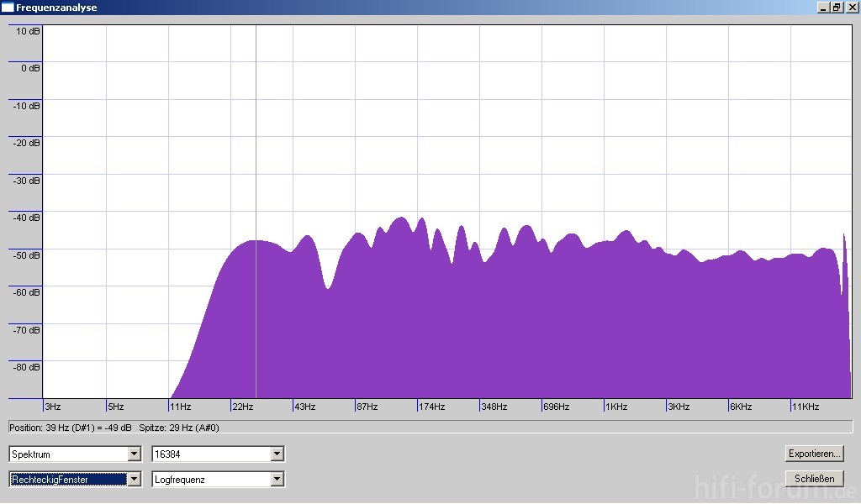
Task: Click the Frequenzanalyse window icon in title bar
Action: (8, 8)
